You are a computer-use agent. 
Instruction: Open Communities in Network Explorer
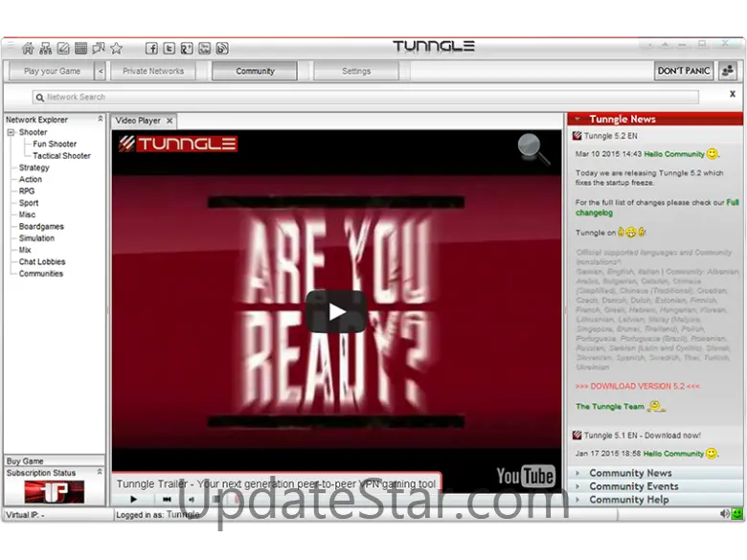[41, 274]
